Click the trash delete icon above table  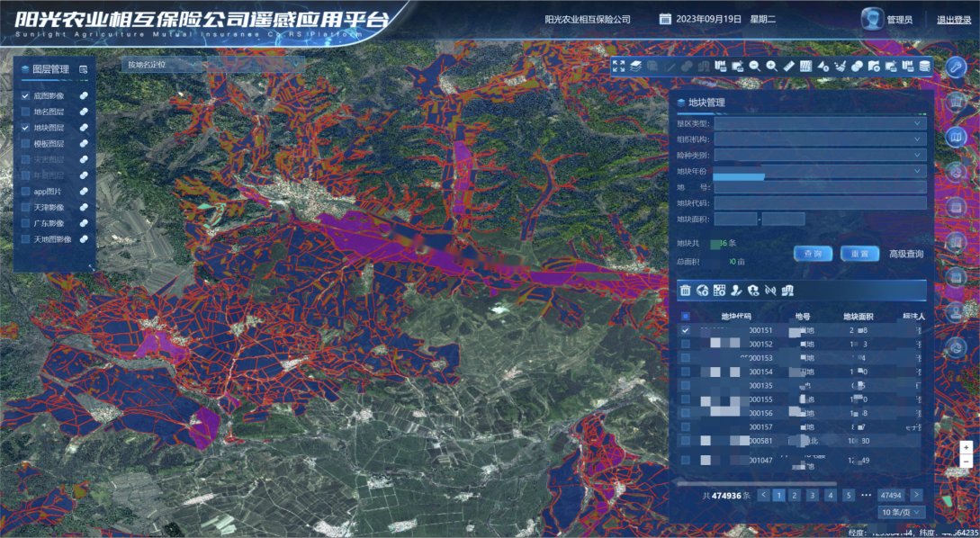click(x=686, y=290)
